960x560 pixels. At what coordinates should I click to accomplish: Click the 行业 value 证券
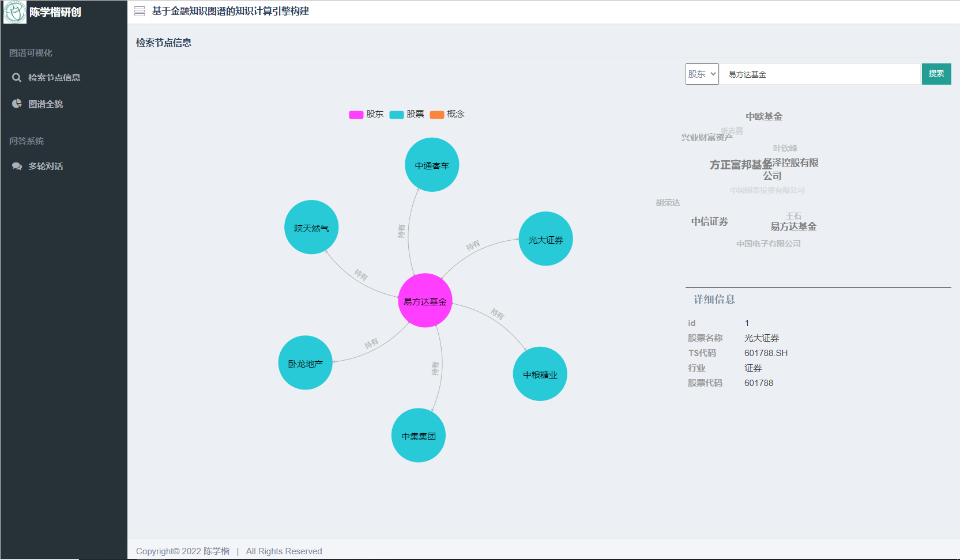tap(753, 368)
